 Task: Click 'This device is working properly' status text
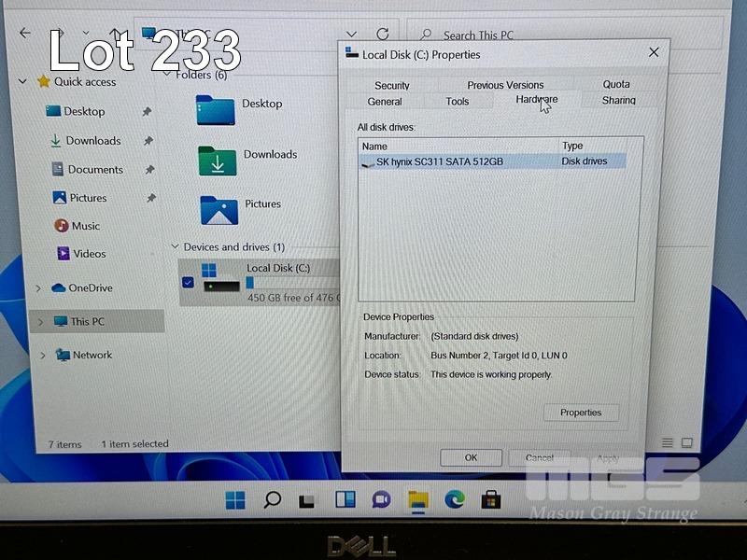point(491,374)
